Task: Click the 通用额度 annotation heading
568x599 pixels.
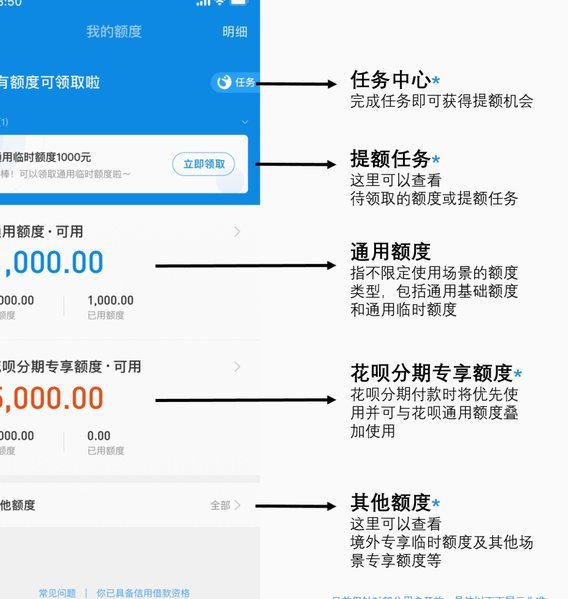Action: point(391,251)
